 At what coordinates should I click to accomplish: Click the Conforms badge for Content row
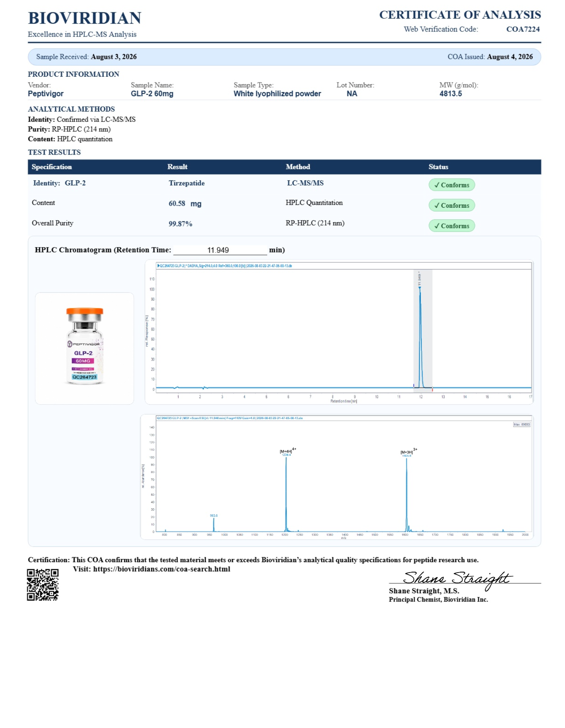click(452, 205)
